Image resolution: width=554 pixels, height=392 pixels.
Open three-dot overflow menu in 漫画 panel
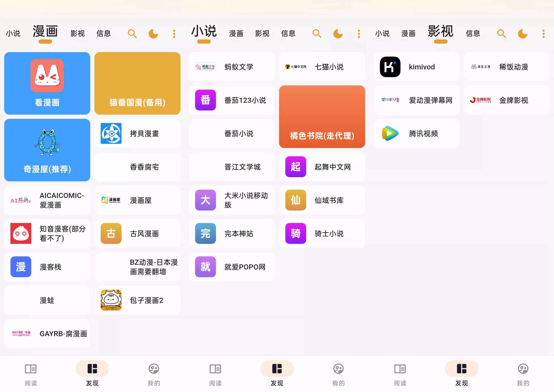[174, 34]
